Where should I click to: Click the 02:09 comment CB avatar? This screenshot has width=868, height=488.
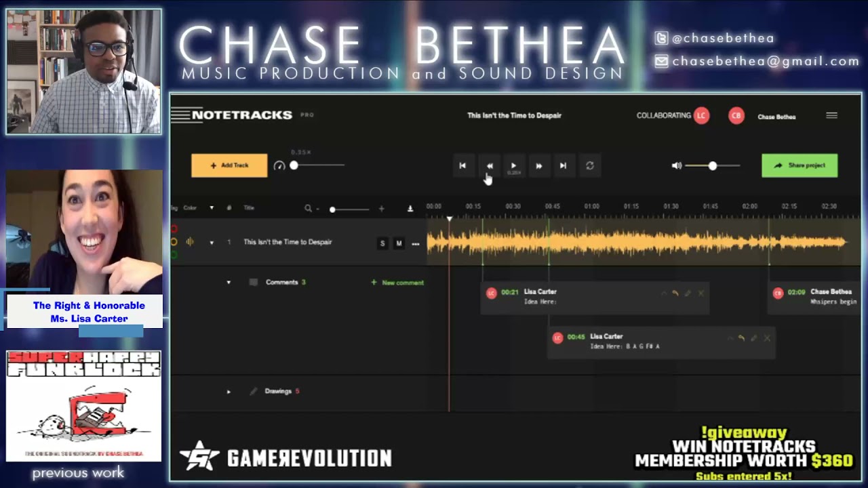[778, 293]
